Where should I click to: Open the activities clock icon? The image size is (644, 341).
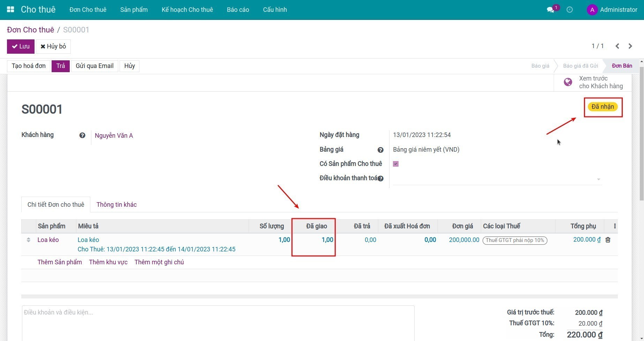point(569,10)
